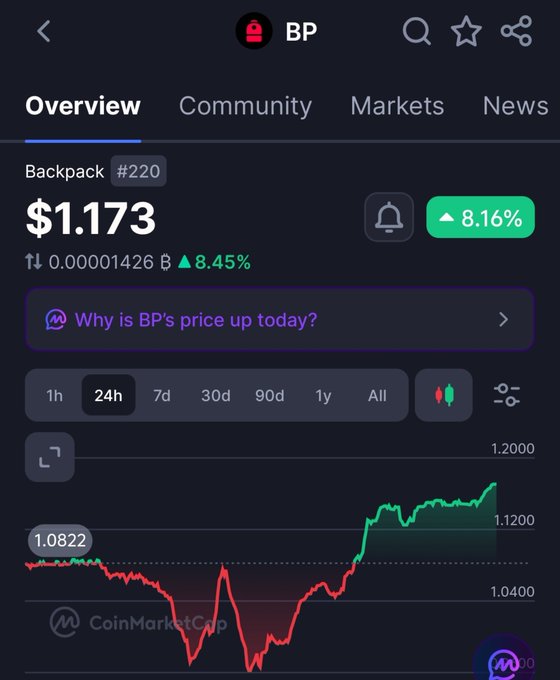Select the 30d chart range
560x680 pixels.
(216, 396)
